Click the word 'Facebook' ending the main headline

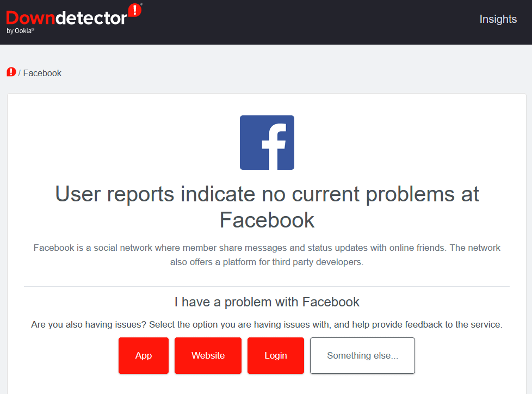click(267, 220)
